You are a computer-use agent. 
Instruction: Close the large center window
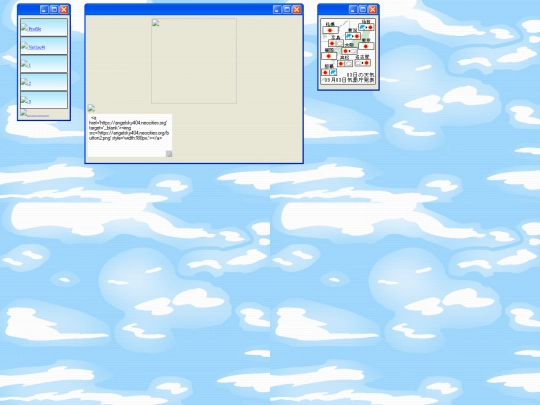pyautogui.click(x=297, y=10)
